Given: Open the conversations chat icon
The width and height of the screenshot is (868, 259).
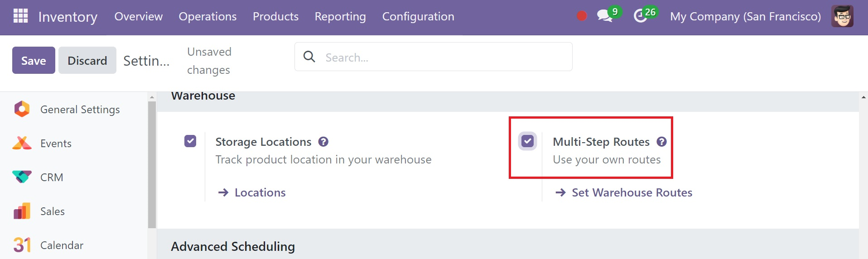Looking at the screenshot, I should 604,16.
